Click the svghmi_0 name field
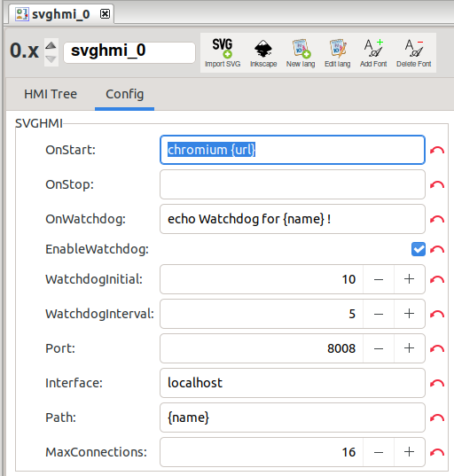The height and width of the screenshot is (476, 454). [129, 52]
